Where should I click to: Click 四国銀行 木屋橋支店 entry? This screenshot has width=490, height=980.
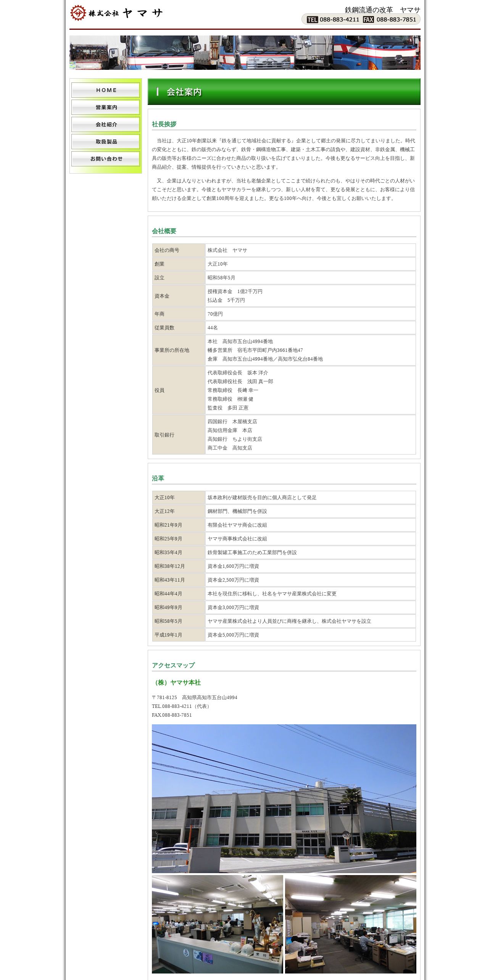click(232, 422)
